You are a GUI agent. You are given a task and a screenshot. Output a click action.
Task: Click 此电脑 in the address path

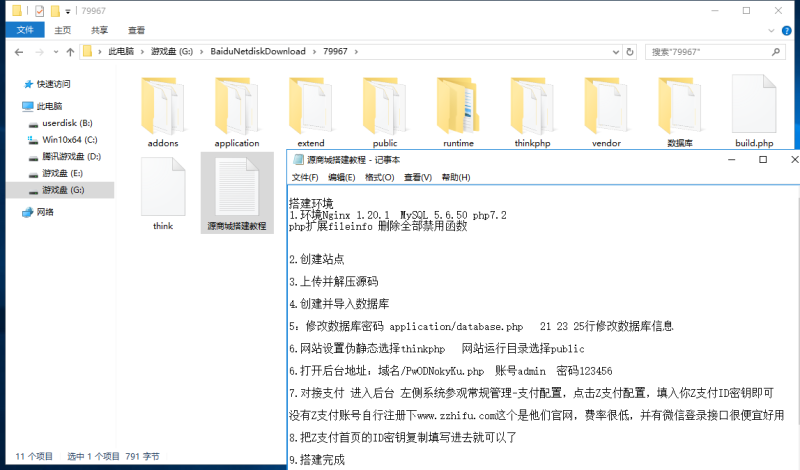point(121,52)
